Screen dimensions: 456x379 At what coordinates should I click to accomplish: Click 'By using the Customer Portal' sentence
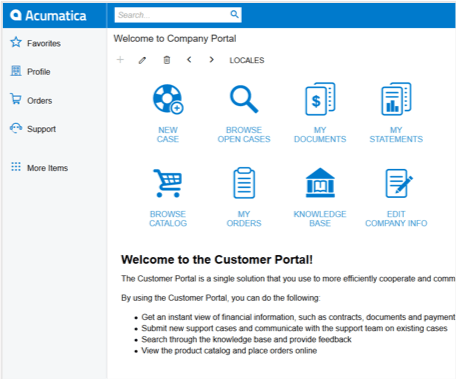pos(221,298)
